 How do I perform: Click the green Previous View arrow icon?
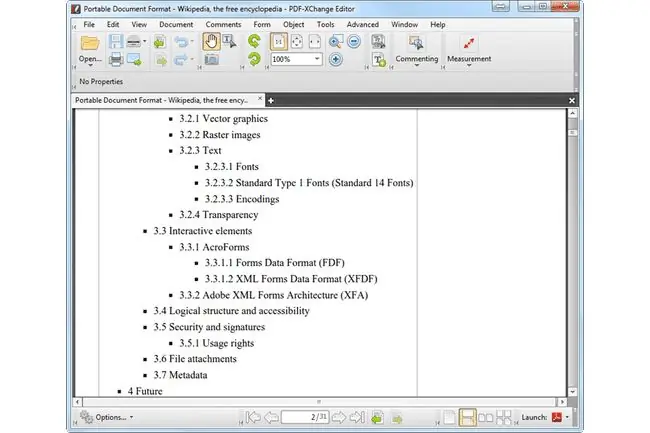pos(377,418)
